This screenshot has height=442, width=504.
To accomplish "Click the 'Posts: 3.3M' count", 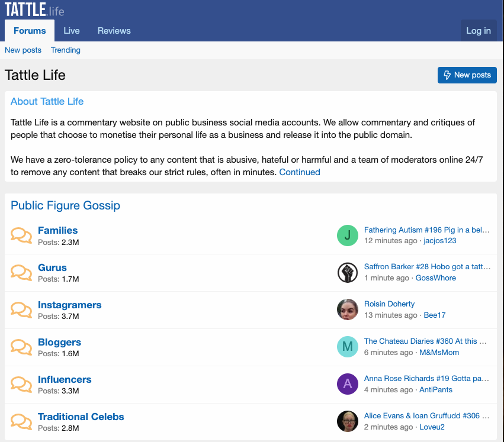I will [x=59, y=391].
